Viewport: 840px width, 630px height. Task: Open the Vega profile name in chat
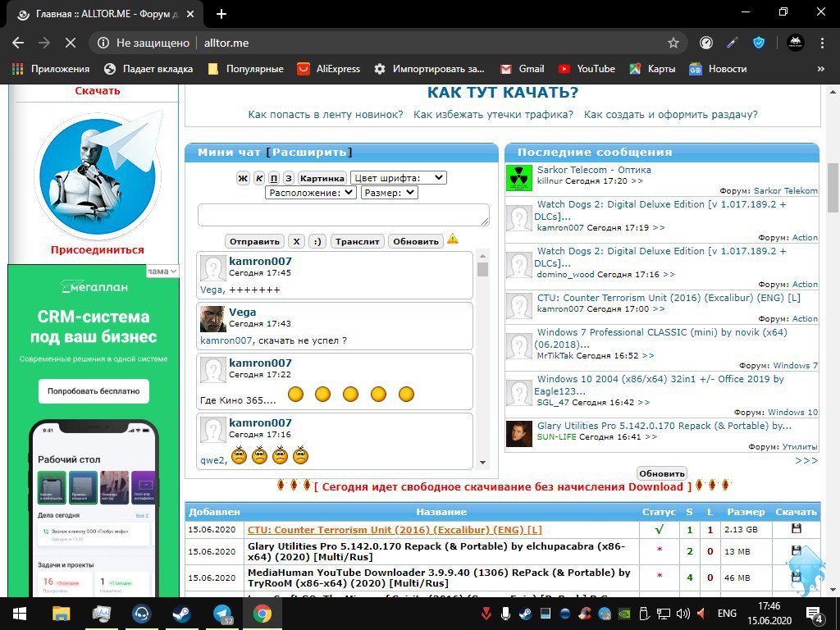pos(243,312)
